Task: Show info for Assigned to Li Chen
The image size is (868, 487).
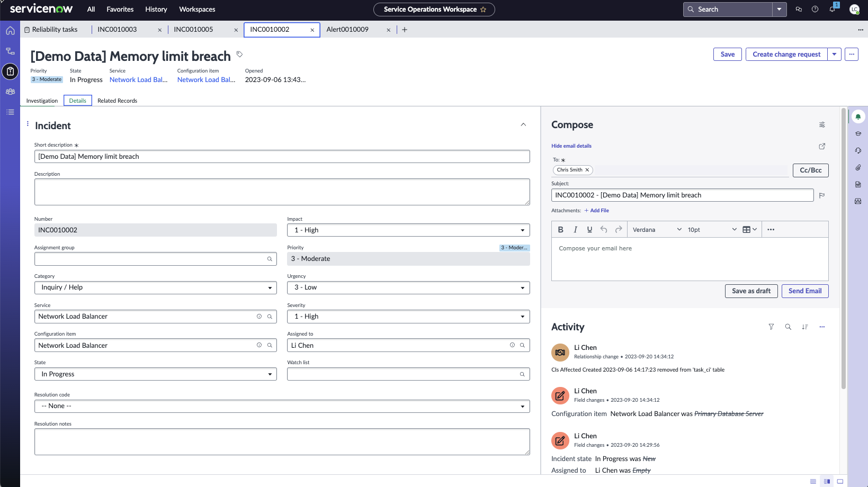Action: 512,345
